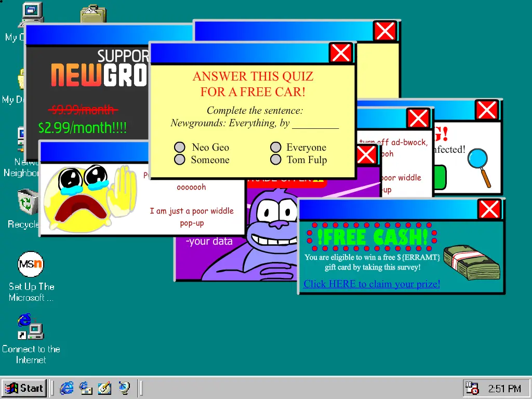Close the free car quiz pop-up
The height and width of the screenshot is (399, 532).
(341, 52)
